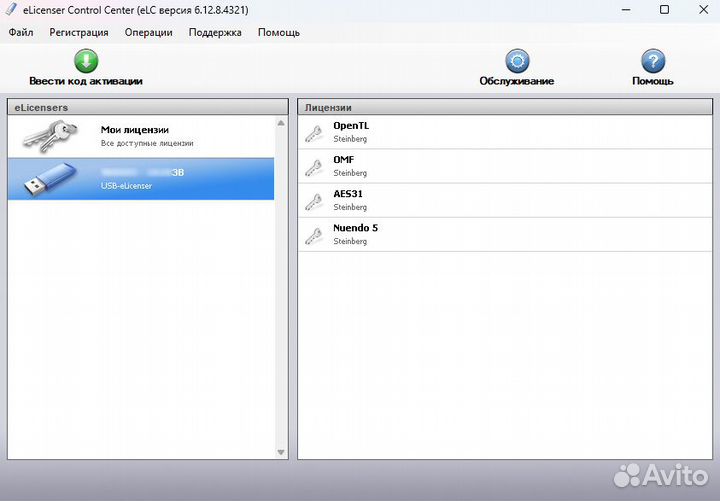Viewport: 720px width, 501px height.
Task: Open the Поддержка menu
Action: (215, 33)
